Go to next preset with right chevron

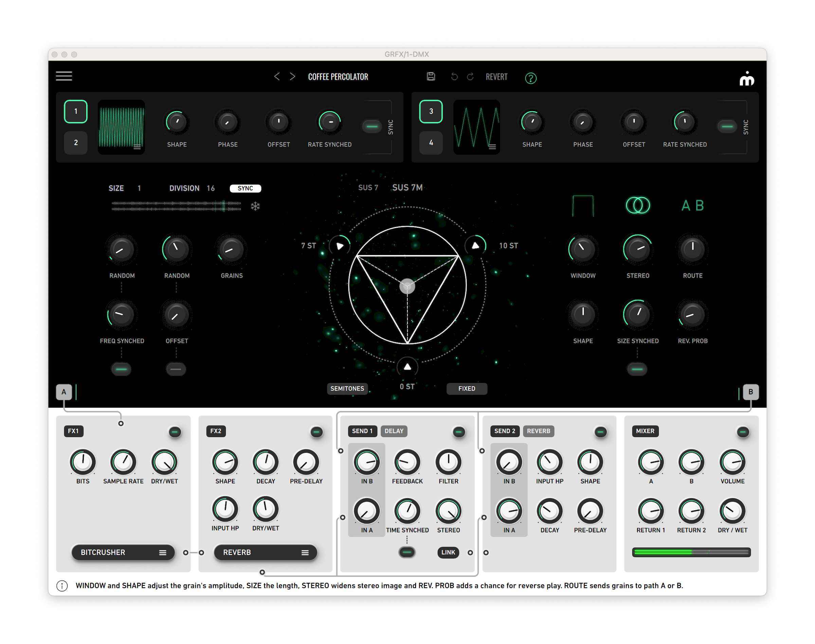click(x=292, y=77)
